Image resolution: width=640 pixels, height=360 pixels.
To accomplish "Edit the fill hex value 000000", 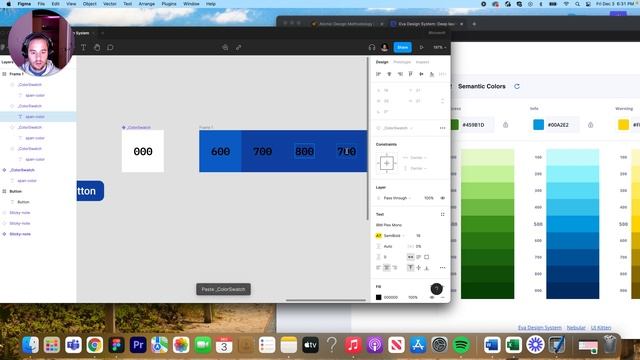I will pos(391,298).
